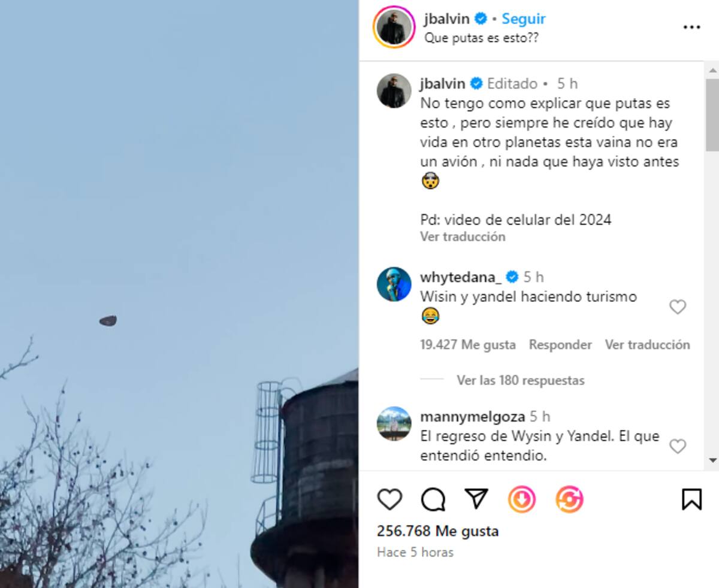Open the three-dot more options menu
The width and height of the screenshot is (719, 588).
click(691, 28)
